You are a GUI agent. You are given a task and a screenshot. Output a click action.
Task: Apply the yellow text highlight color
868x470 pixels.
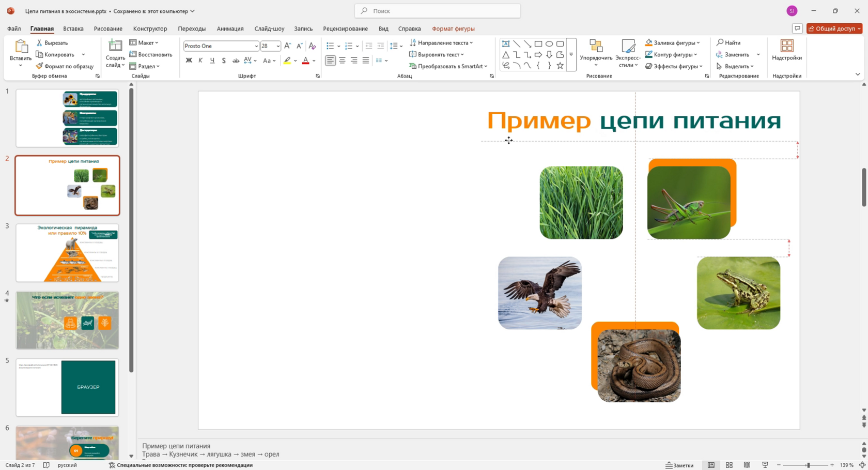[x=287, y=60]
